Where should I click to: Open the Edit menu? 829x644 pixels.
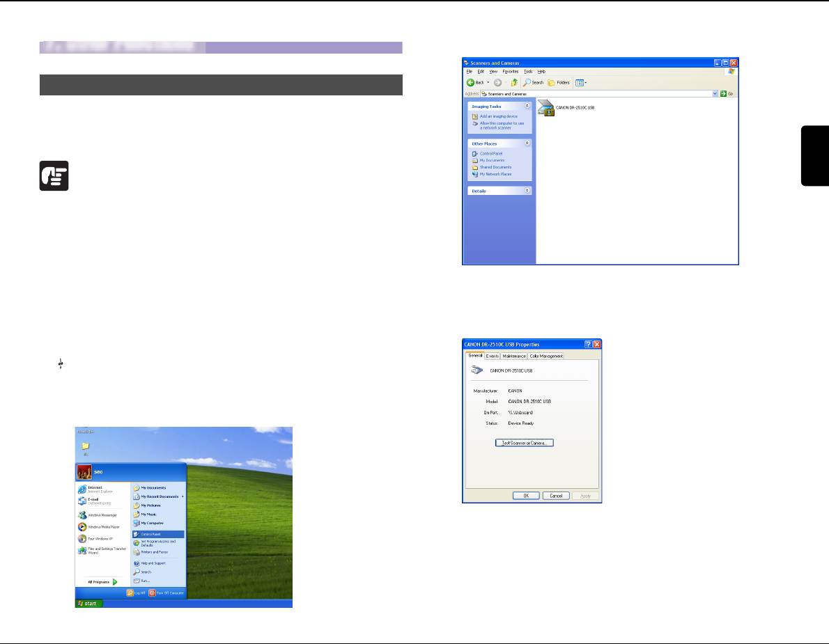click(481, 71)
